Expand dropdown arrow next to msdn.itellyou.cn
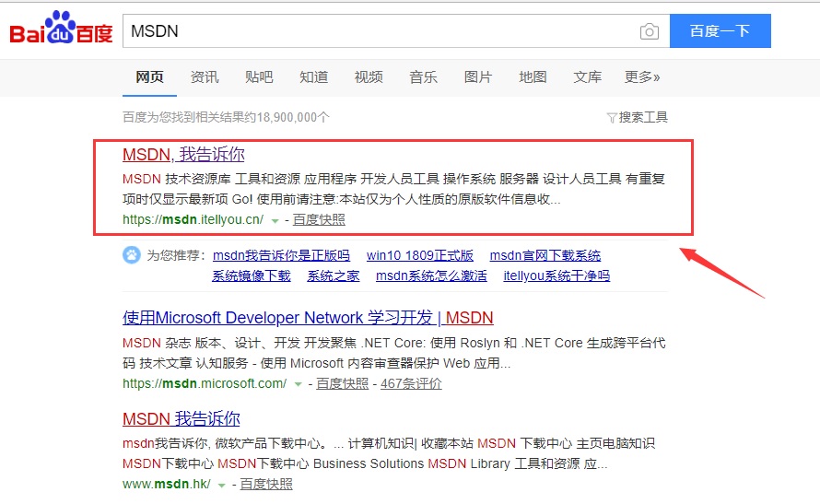 (275, 221)
